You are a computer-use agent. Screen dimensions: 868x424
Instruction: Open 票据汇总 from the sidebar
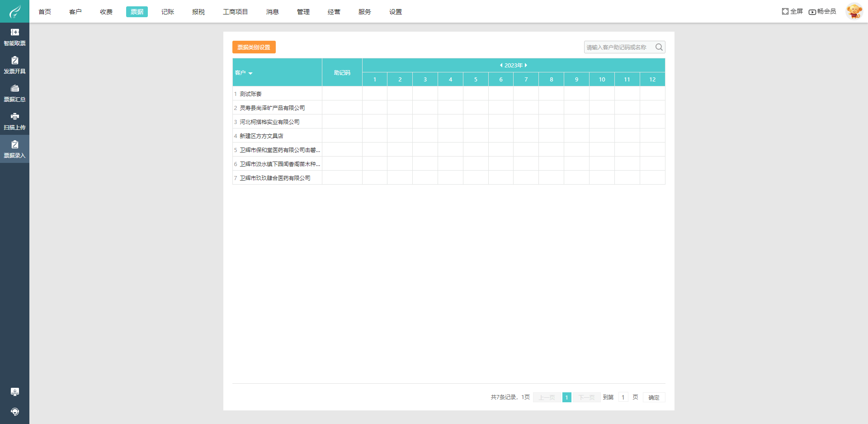15,93
